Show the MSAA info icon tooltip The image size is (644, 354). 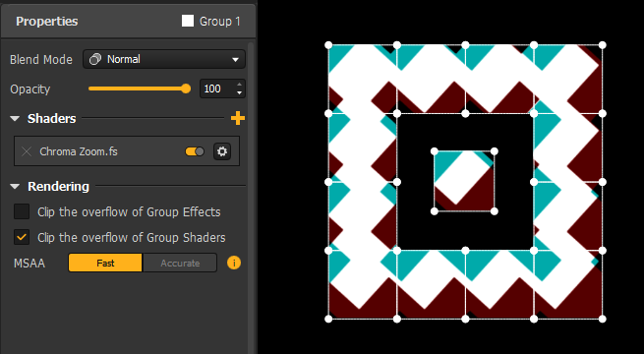[234, 263]
